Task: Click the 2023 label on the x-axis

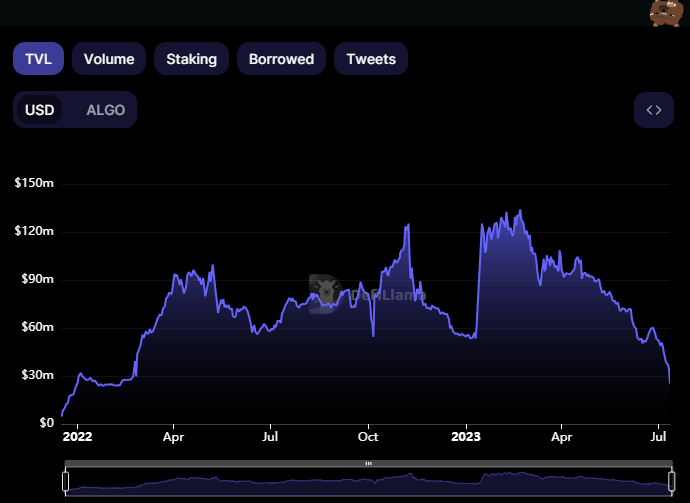Action: (x=466, y=437)
